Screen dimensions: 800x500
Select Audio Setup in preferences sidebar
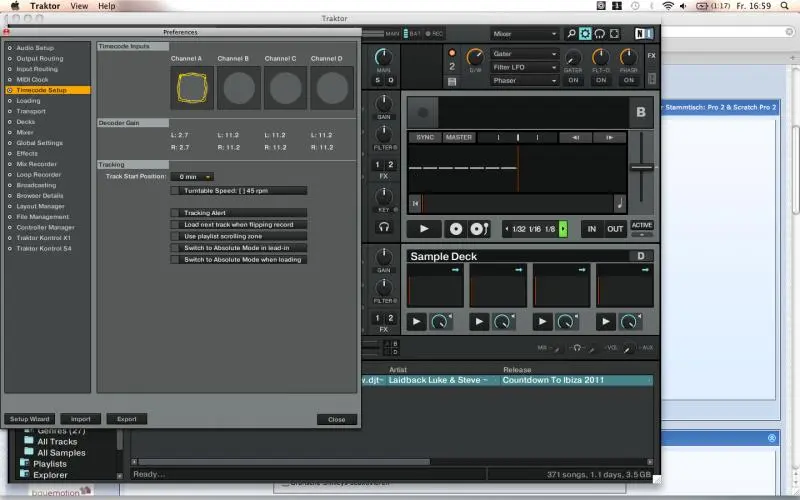[x=36, y=47]
